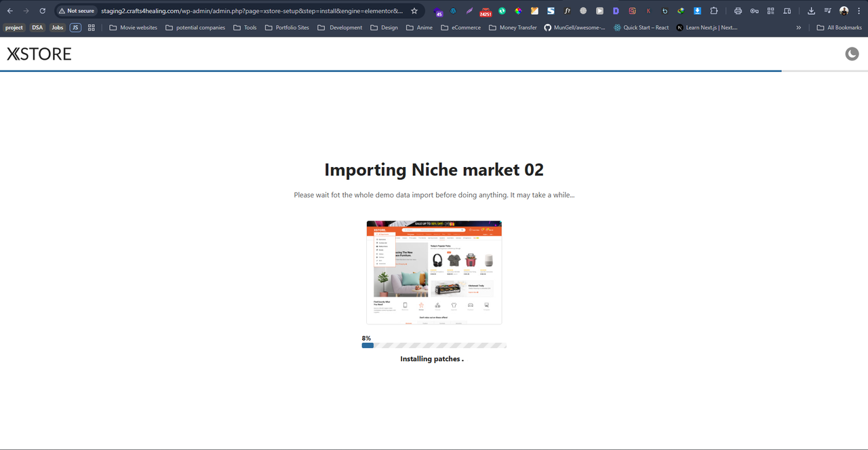Click the import progress bar

pos(434,345)
